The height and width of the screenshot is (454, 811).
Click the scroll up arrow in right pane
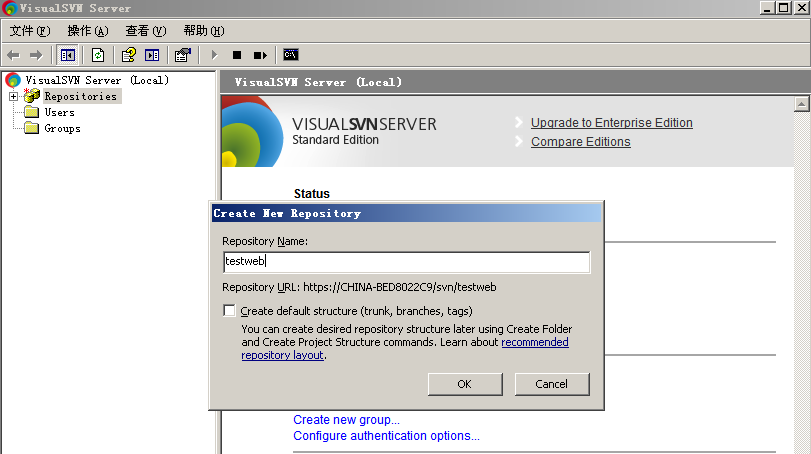(801, 104)
